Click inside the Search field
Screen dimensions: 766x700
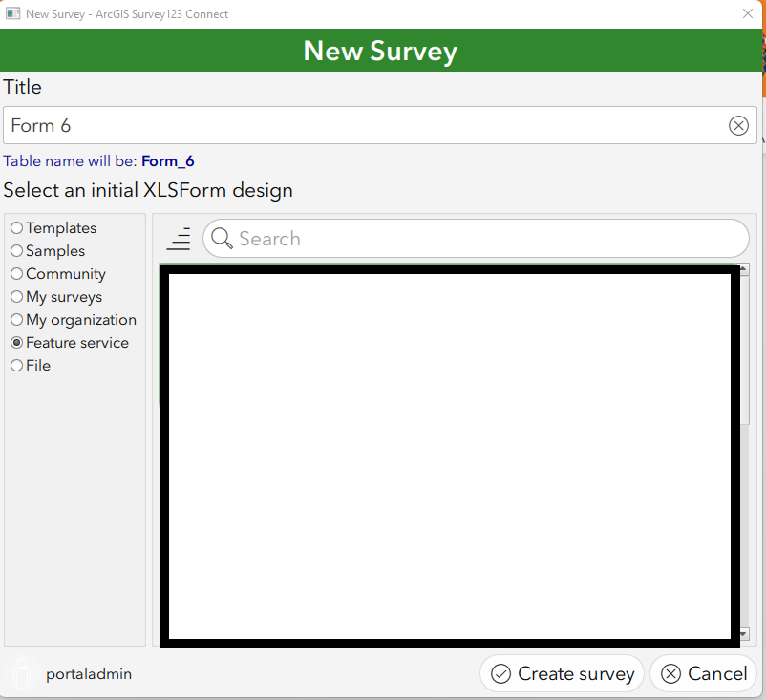[x=430, y=239]
